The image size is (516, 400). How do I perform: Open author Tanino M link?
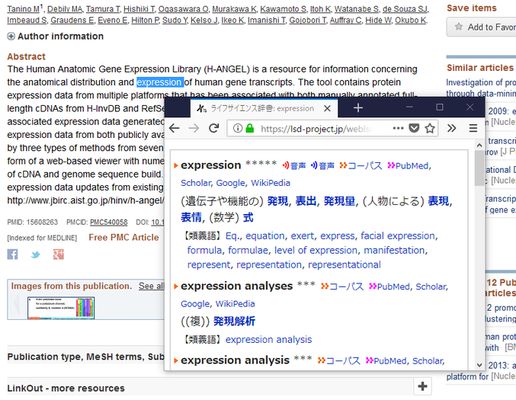click(23, 9)
